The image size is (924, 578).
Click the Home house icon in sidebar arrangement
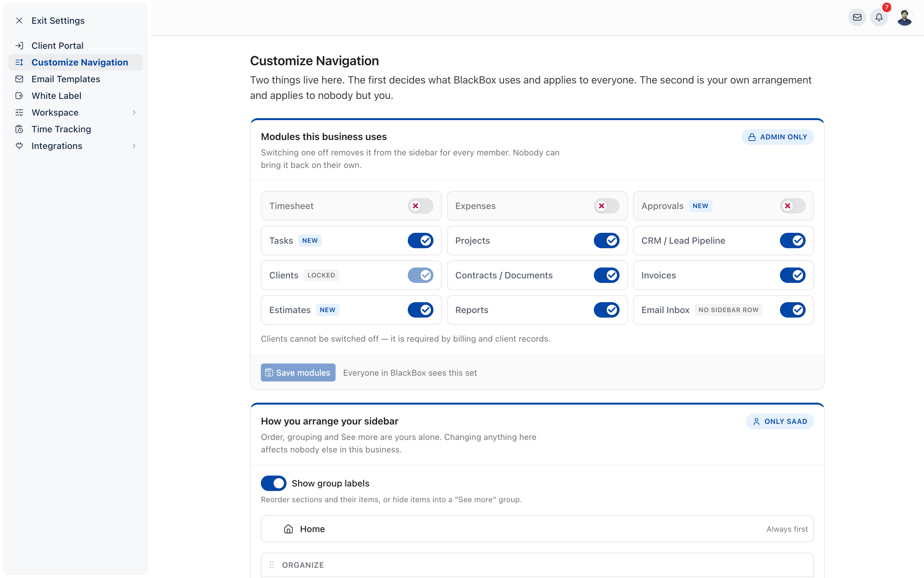click(288, 529)
